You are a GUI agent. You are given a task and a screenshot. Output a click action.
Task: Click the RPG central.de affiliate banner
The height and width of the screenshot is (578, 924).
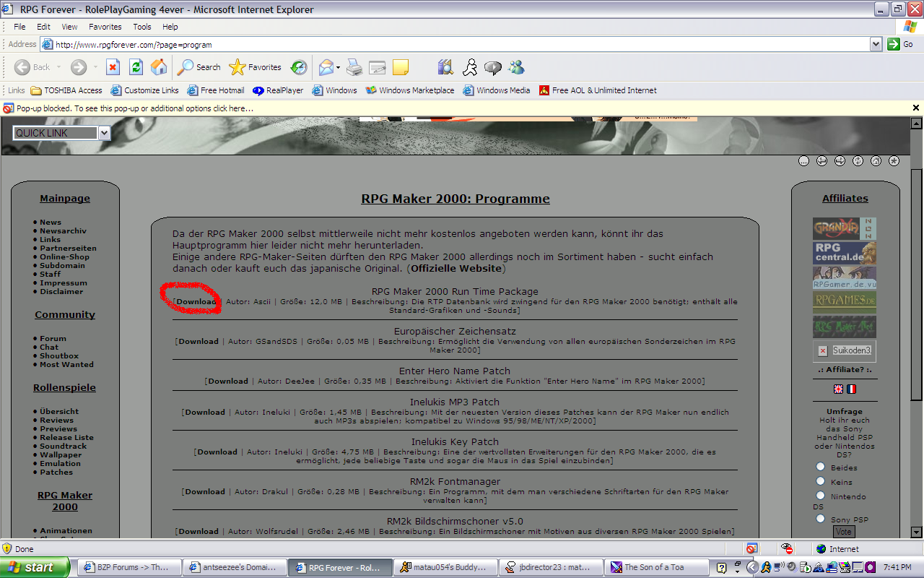coord(845,253)
